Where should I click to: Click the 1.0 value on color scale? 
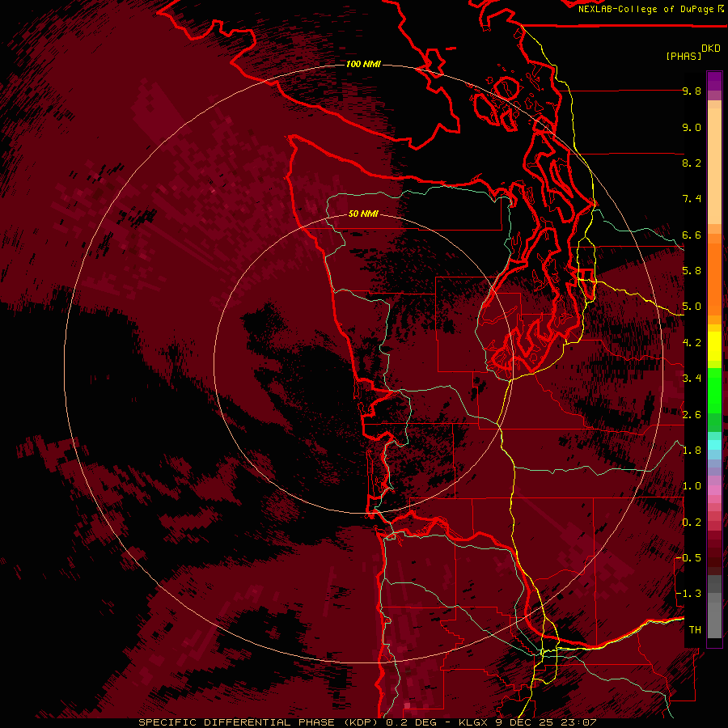click(692, 486)
